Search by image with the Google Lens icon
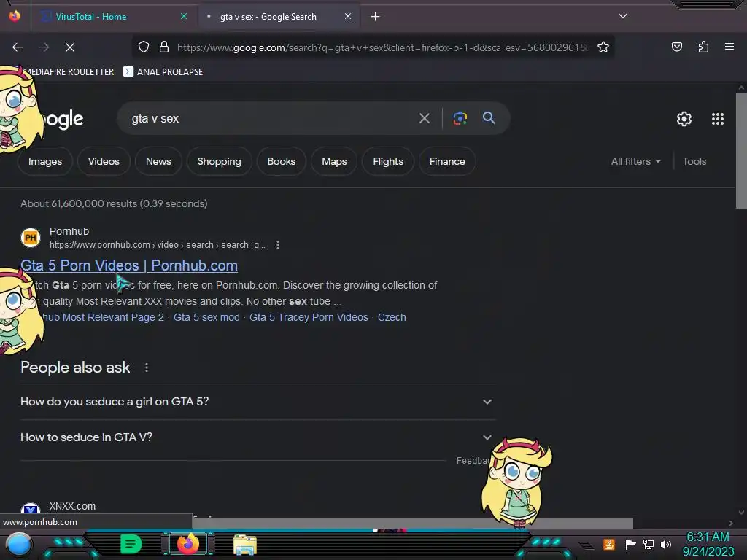The height and width of the screenshot is (560, 747). [460, 118]
